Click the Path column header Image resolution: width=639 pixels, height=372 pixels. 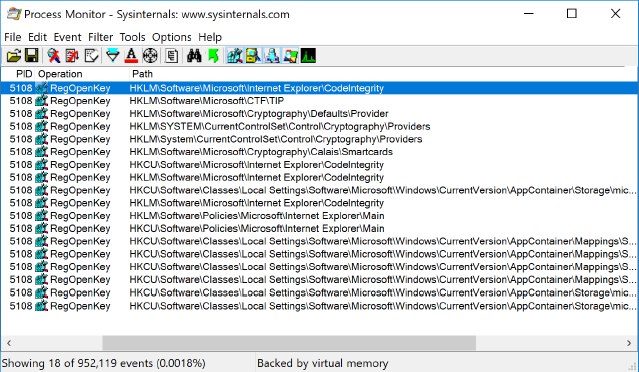[x=142, y=74]
